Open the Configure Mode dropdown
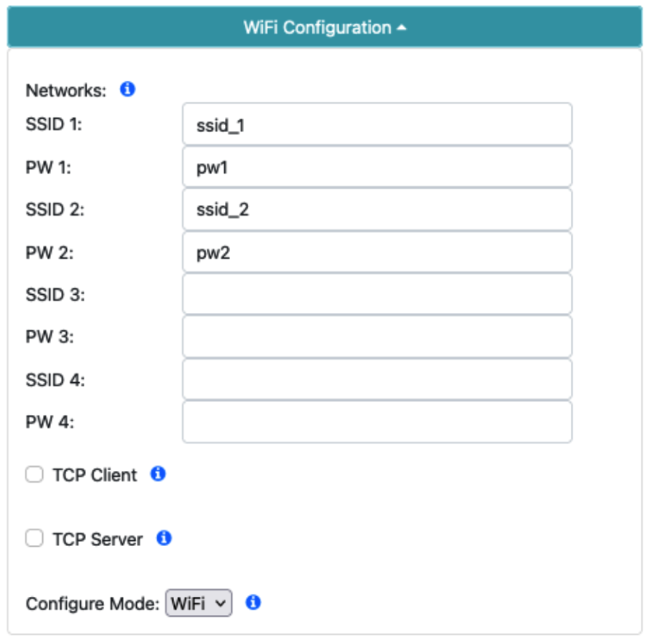 199,604
